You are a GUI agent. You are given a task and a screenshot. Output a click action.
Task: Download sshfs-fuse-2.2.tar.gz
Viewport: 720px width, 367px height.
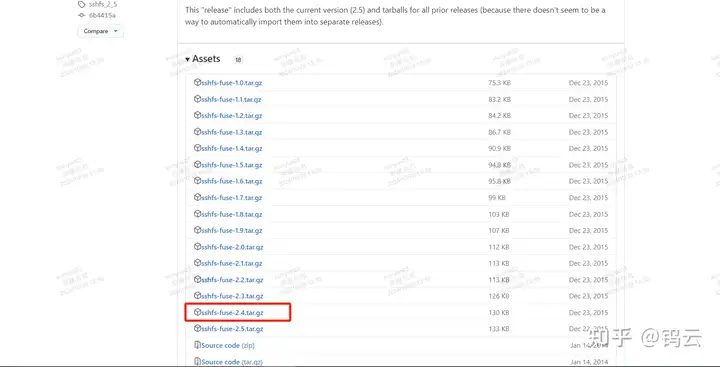point(232,280)
